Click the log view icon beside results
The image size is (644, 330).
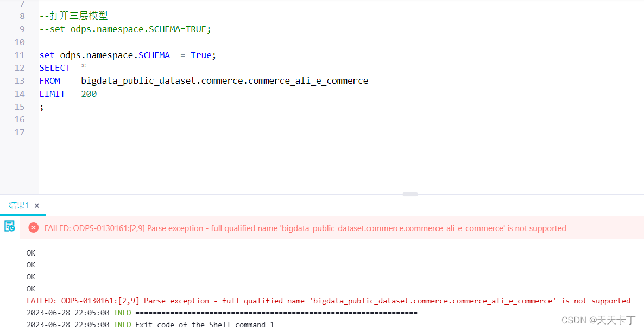pyautogui.click(x=9, y=226)
